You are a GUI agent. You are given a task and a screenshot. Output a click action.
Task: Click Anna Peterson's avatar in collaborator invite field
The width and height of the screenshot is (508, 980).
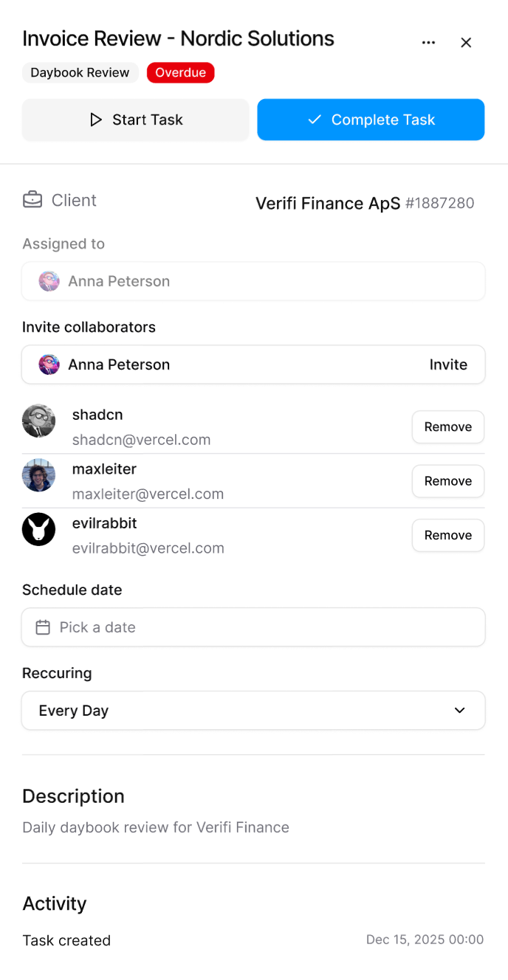pos(49,365)
